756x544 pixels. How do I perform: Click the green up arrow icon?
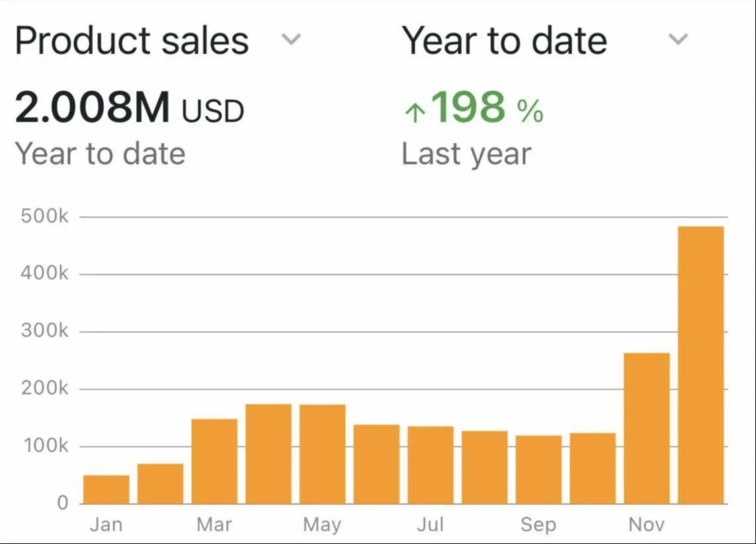coord(414,112)
